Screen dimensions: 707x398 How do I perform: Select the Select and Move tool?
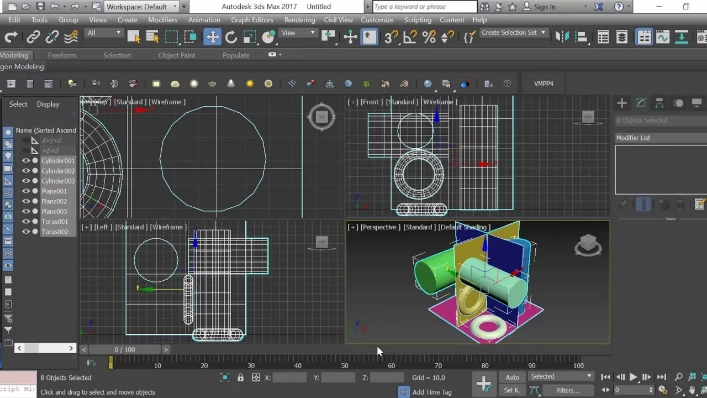212,37
